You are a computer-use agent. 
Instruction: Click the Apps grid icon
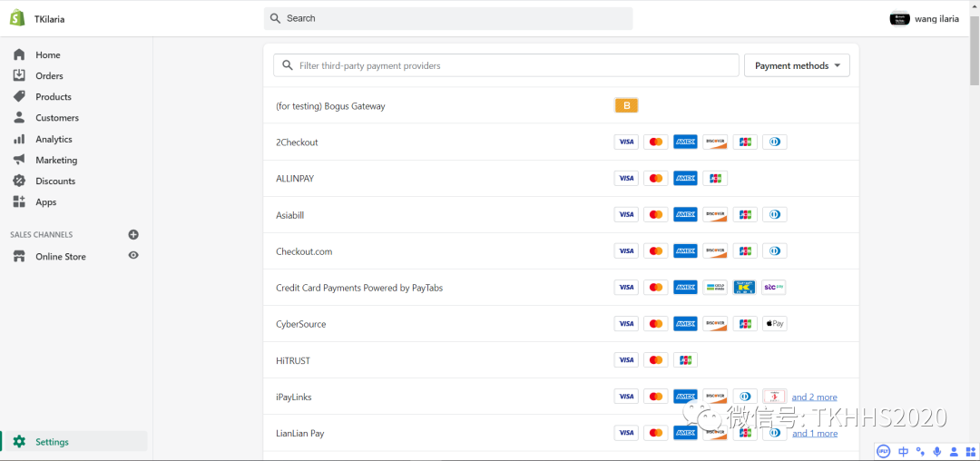pyautogui.click(x=19, y=201)
